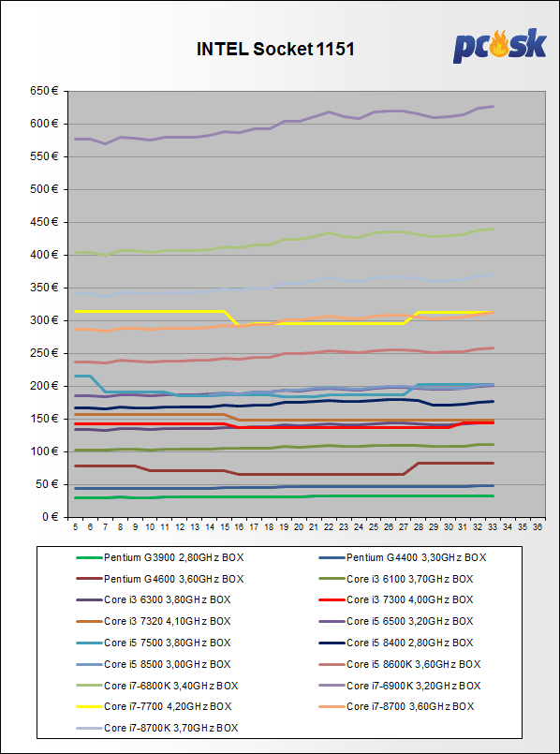This screenshot has height=754, width=560.
Task: Click the Core i3 7320 4,10GHz BOX legend entry
Action: (x=155, y=621)
